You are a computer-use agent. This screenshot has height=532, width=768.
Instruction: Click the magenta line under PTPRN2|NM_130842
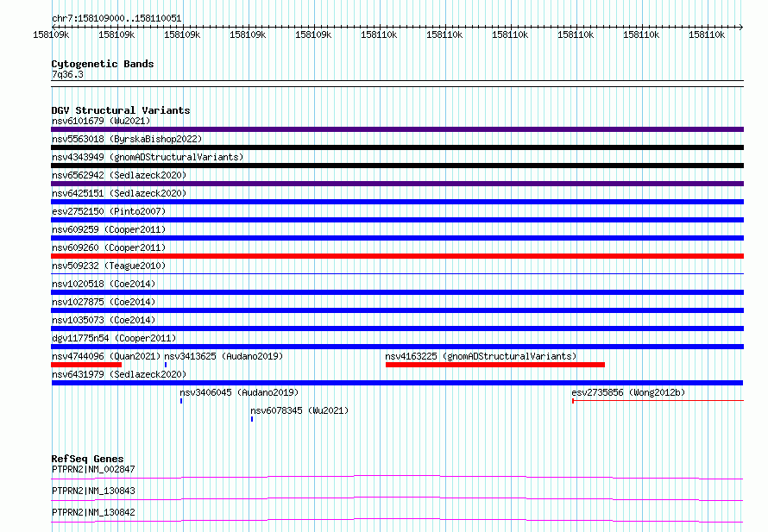pyautogui.click(x=397, y=520)
